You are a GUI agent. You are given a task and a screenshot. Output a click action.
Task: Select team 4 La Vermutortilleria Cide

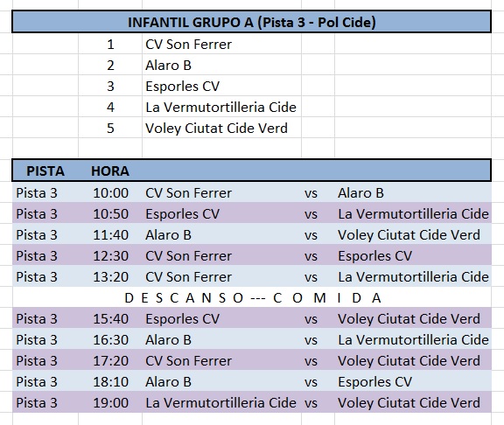220,108
